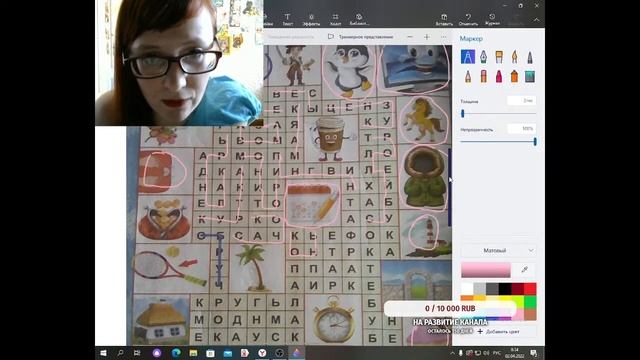640x360 pixels.
Task: Pick the dark gray color swatch
Action: [492, 289]
